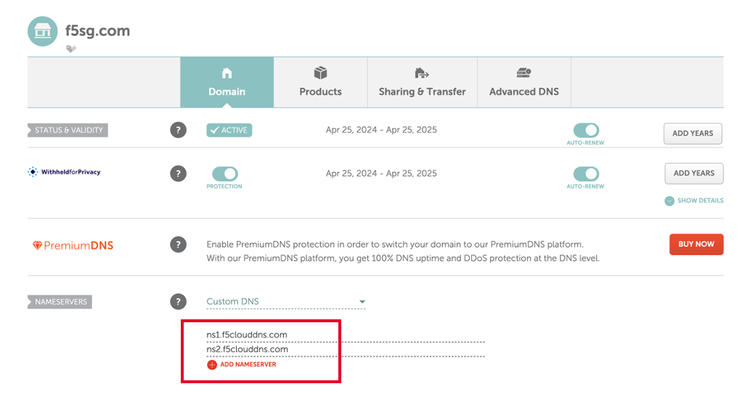Toggle auto-renew for privacy protection row
750x402 pixels.
[586, 173]
